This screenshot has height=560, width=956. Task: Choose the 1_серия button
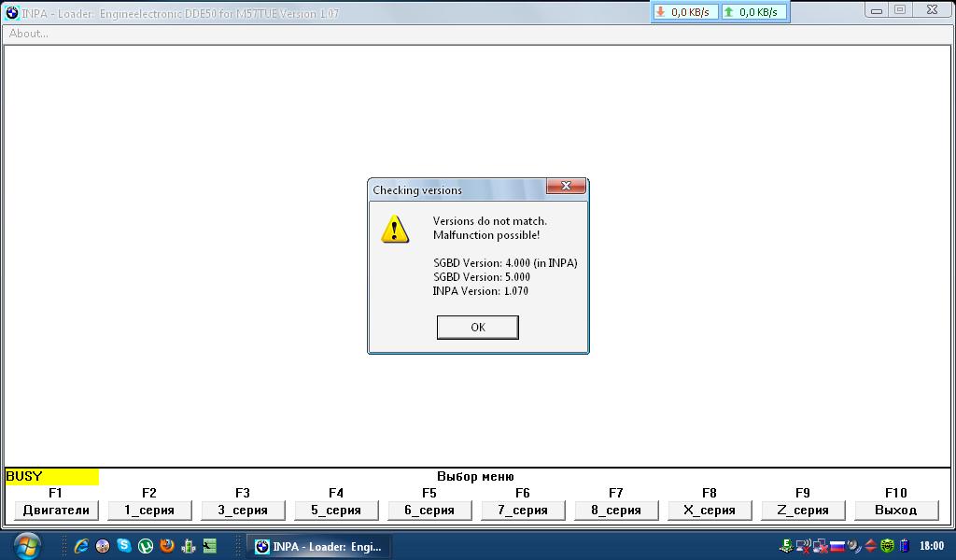click(x=149, y=510)
